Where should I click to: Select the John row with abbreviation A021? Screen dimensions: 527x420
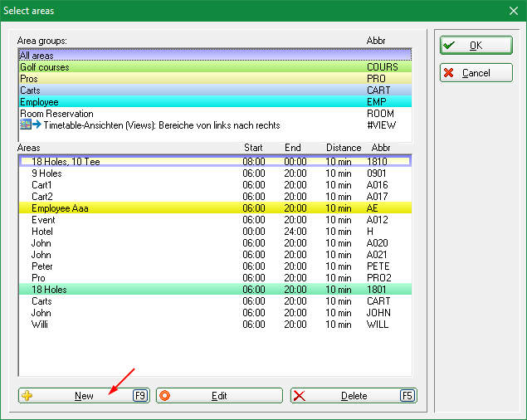click(x=215, y=255)
